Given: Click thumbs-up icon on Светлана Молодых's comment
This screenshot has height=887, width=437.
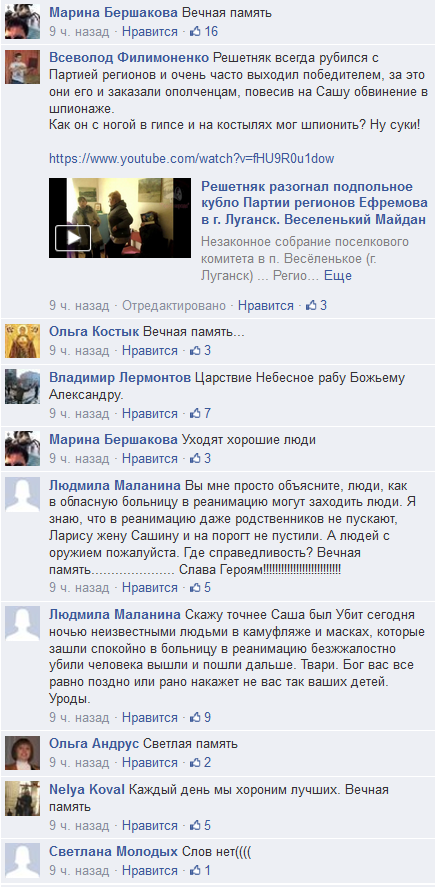Looking at the screenshot, I should (x=196, y=869).
